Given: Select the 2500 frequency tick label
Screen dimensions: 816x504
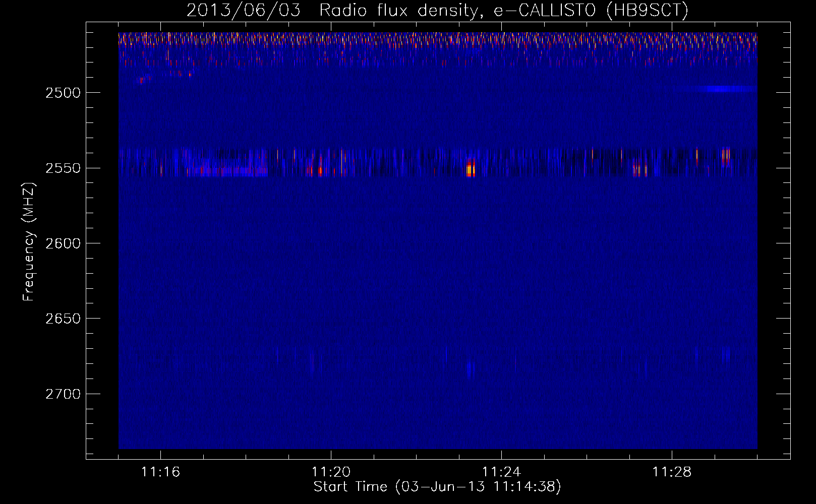Looking at the screenshot, I should pos(63,93).
